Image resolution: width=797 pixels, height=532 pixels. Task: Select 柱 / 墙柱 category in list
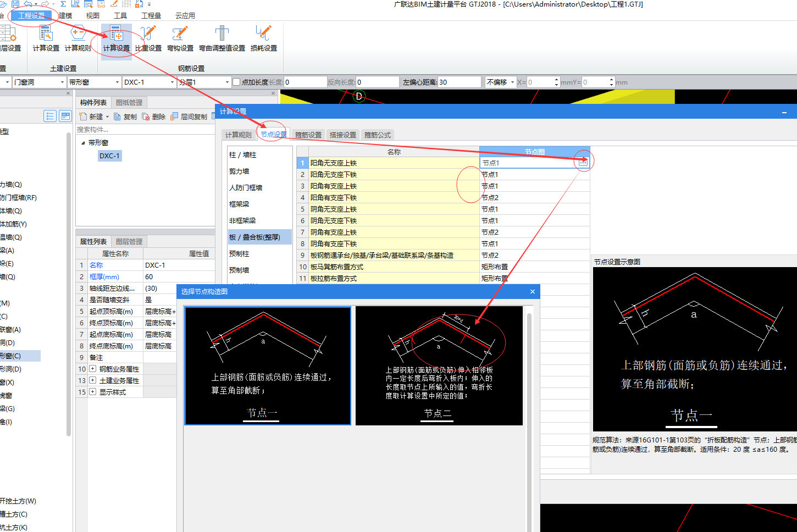coord(259,154)
